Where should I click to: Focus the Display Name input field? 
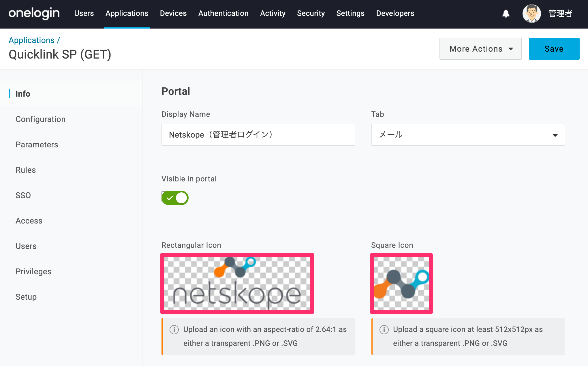point(258,135)
